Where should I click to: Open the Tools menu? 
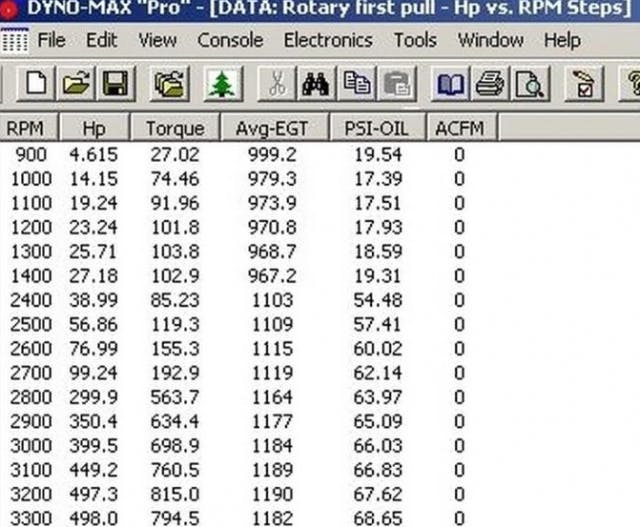click(415, 41)
